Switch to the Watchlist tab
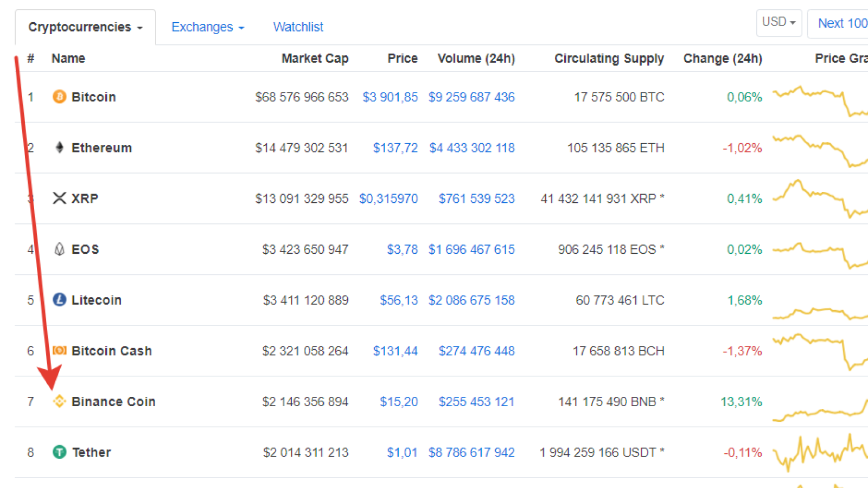The height and width of the screenshot is (488, 868). (298, 27)
